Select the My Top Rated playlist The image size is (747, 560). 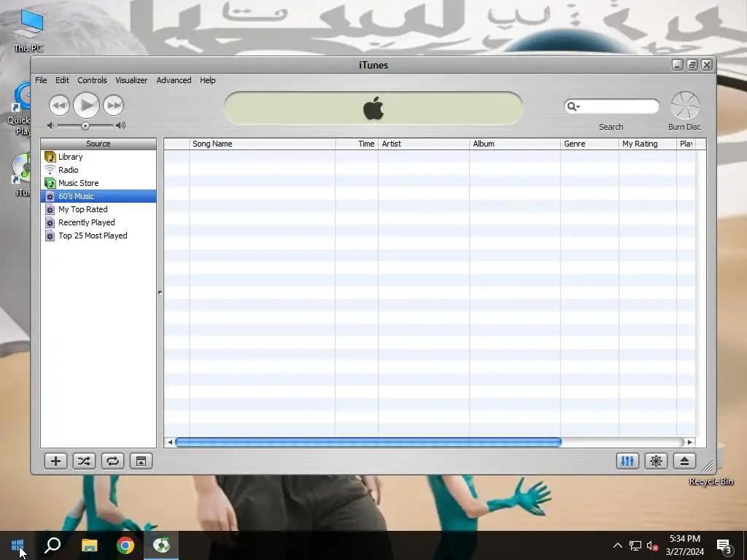click(x=98, y=209)
